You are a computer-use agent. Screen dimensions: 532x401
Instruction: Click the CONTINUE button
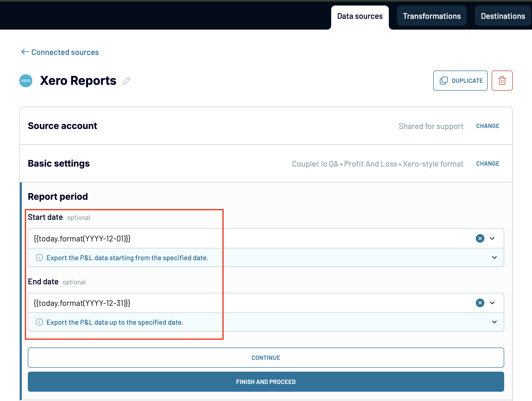tap(266, 358)
